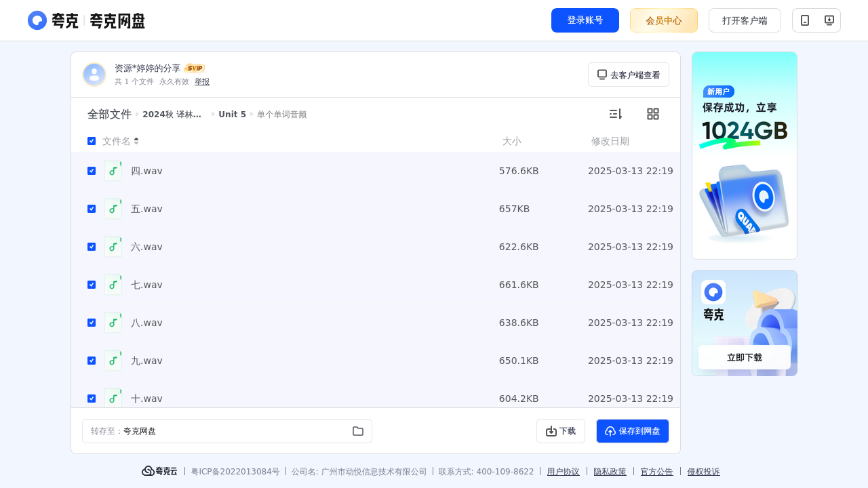Screen dimensions: 868x488
Task: Switch to grid view icon
Action: point(653,114)
